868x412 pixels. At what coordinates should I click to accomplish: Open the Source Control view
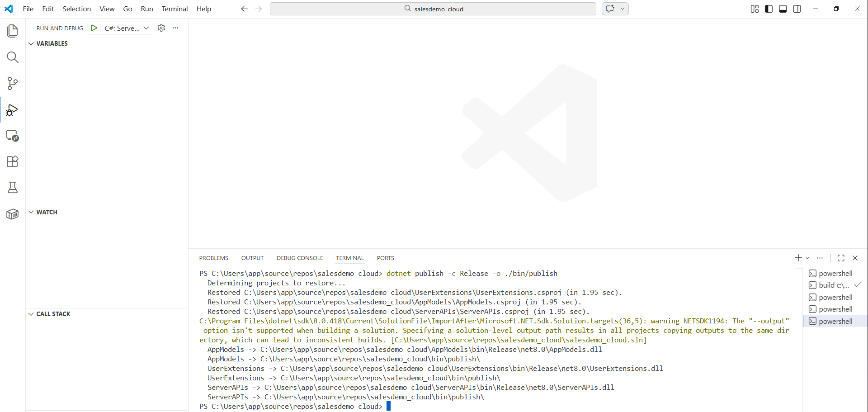click(13, 83)
